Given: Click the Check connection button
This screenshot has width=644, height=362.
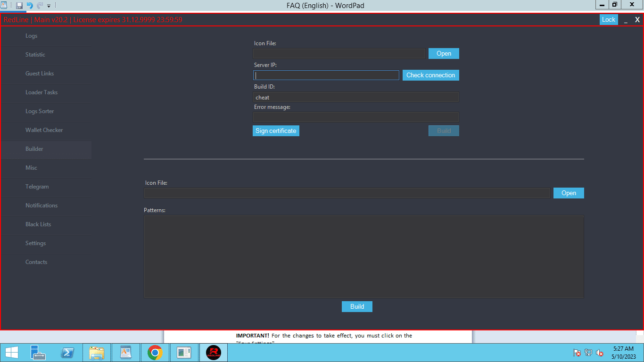Looking at the screenshot, I should point(430,75).
